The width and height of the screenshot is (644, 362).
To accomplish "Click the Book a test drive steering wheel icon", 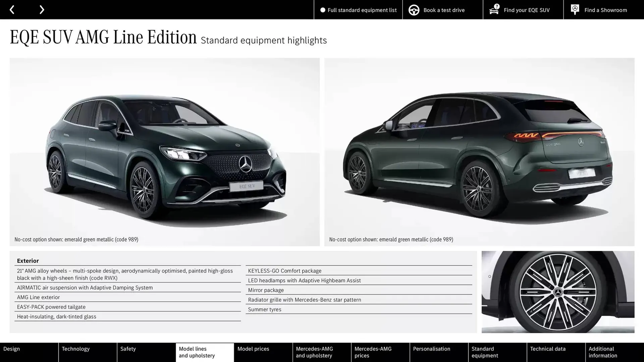I will coord(414,10).
